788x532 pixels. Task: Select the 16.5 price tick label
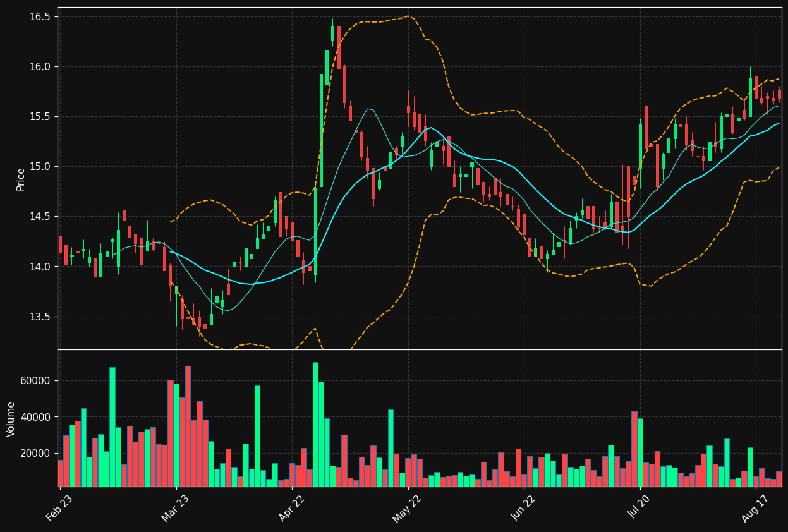coord(39,16)
